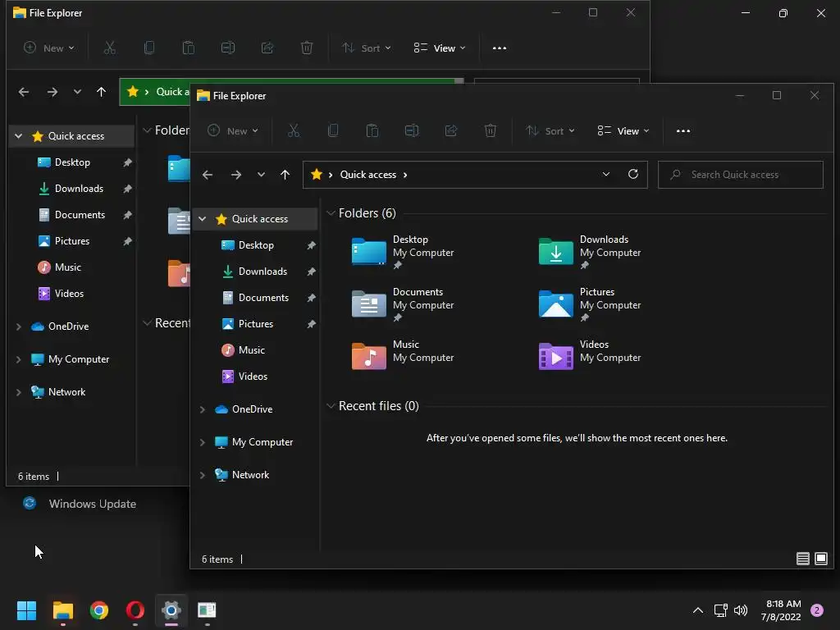
Task: Open Sort dropdown in front File Explorer
Action: (x=550, y=130)
